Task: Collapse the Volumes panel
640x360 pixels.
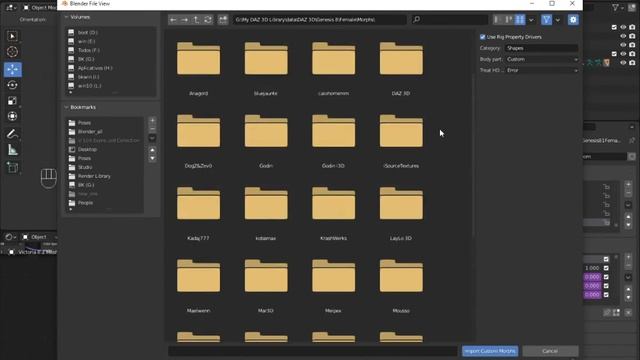Action: [67, 17]
